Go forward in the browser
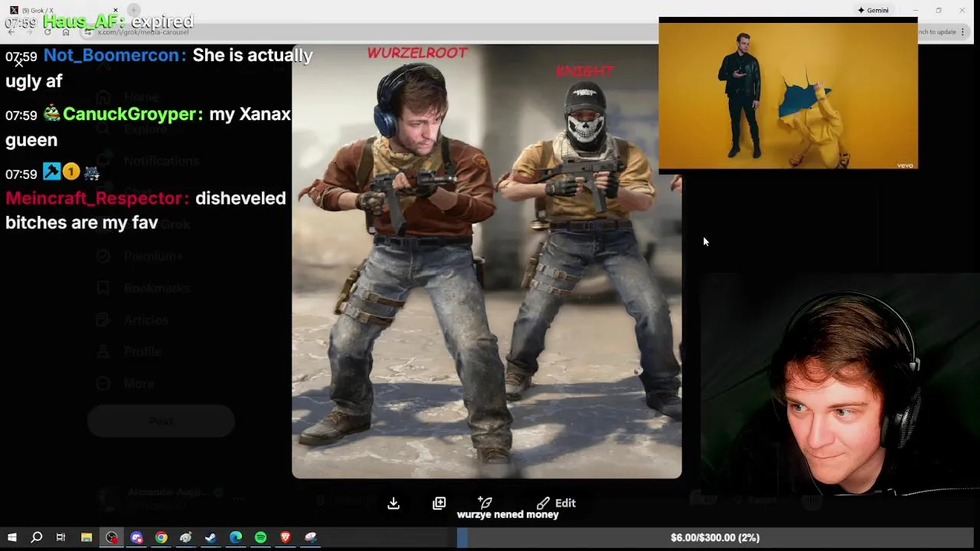The image size is (980, 551). coord(29,31)
